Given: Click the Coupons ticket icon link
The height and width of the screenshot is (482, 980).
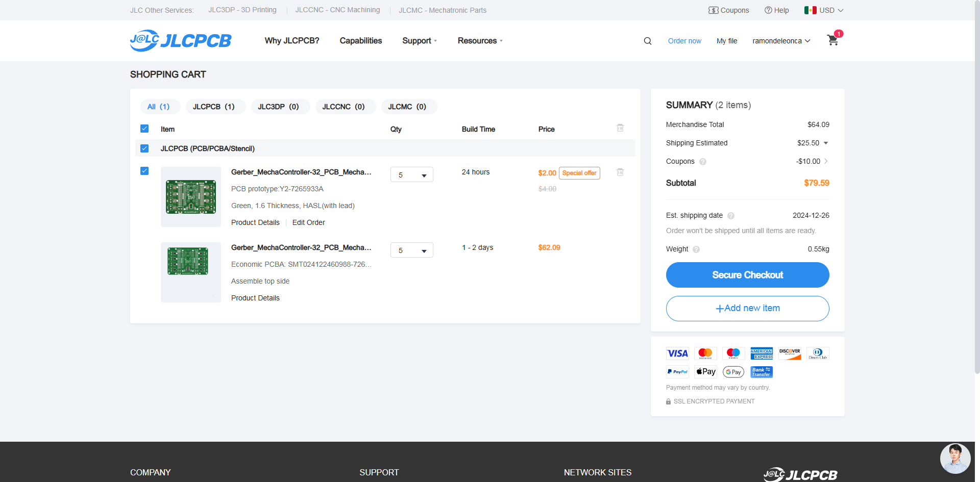Looking at the screenshot, I should point(729,10).
